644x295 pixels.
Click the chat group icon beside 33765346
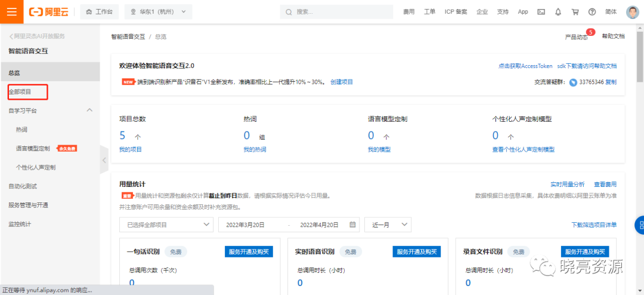pos(573,82)
